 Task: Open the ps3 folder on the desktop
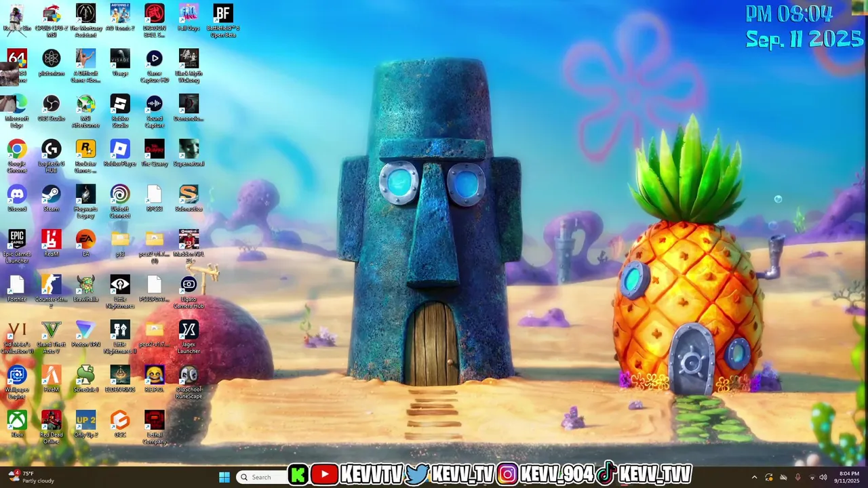click(x=120, y=244)
